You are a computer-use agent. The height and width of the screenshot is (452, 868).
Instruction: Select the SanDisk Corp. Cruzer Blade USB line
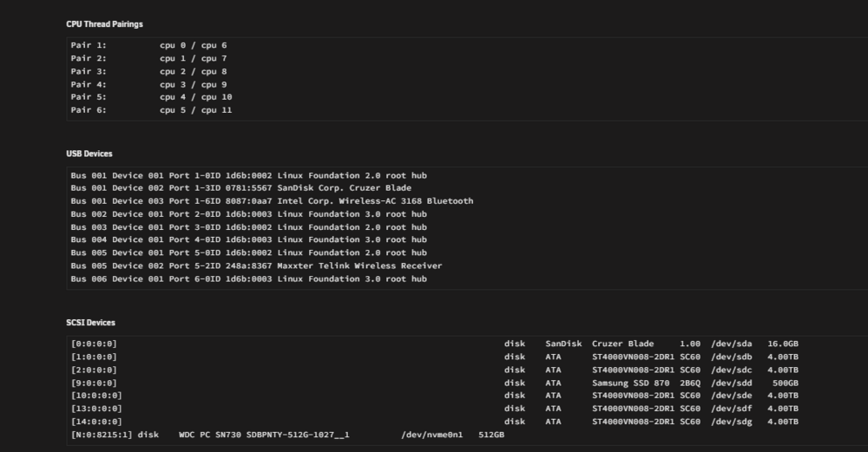tap(240, 188)
